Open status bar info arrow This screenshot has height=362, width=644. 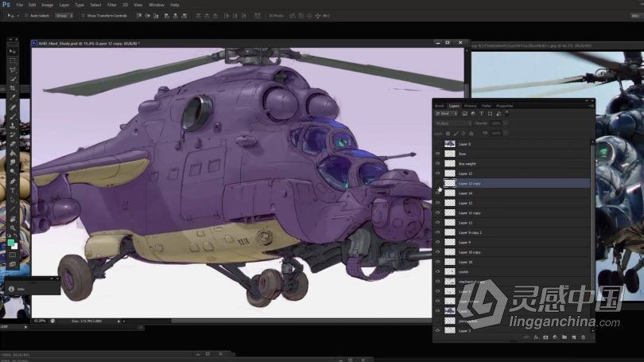click(118, 321)
